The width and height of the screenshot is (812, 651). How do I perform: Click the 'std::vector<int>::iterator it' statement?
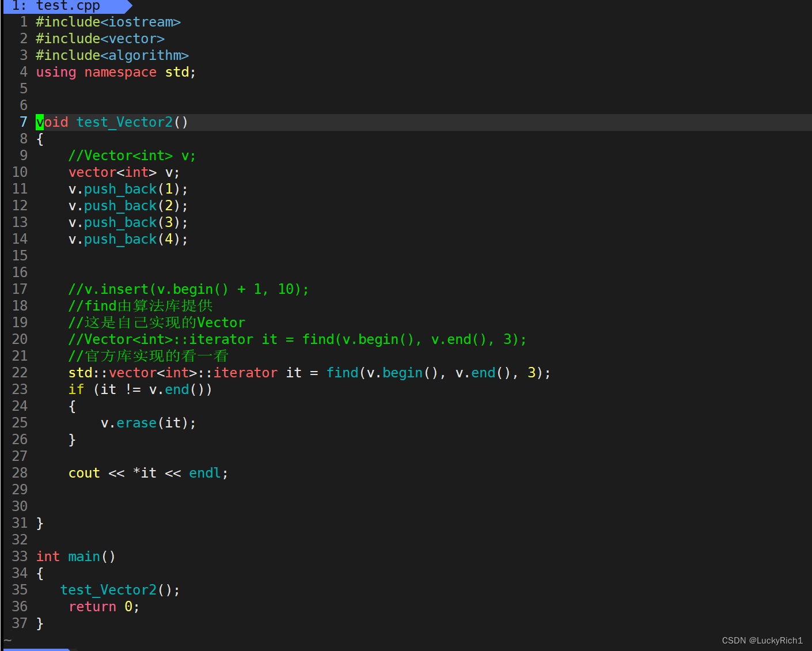coord(309,373)
